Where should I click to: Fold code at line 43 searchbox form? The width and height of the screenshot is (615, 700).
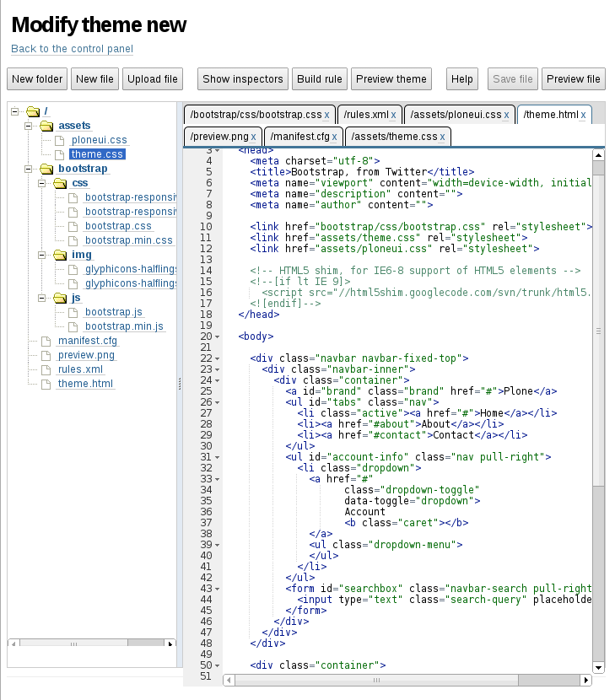(218, 589)
